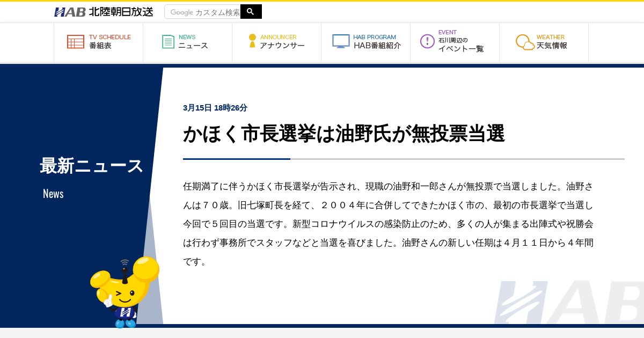
Task: Click the black magnifier search button
Action: pos(251,12)
